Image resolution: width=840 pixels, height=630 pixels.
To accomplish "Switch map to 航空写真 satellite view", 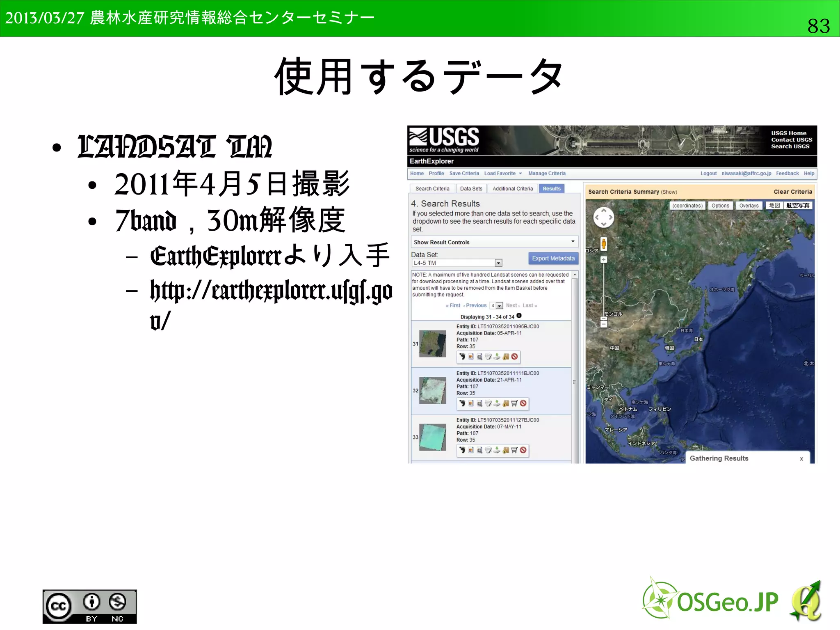I will pos(798,206).
